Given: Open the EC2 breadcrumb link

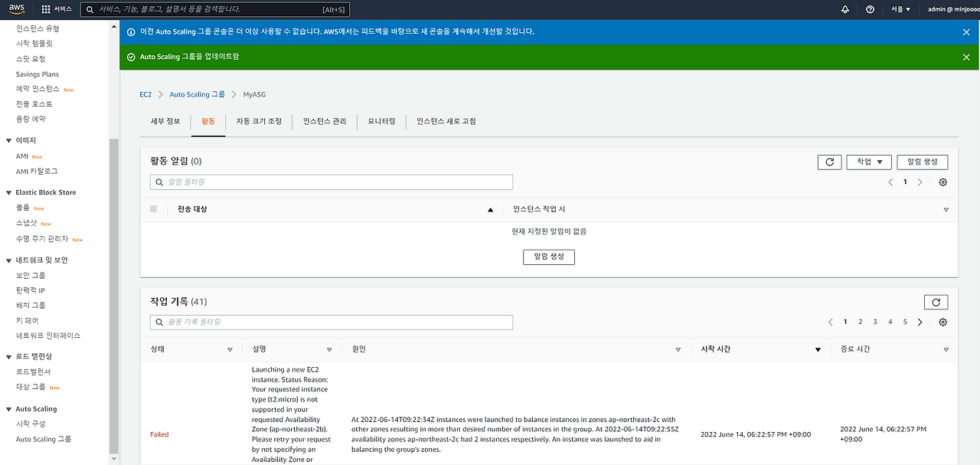Looking at the screenshot, I should pos(145,94).
